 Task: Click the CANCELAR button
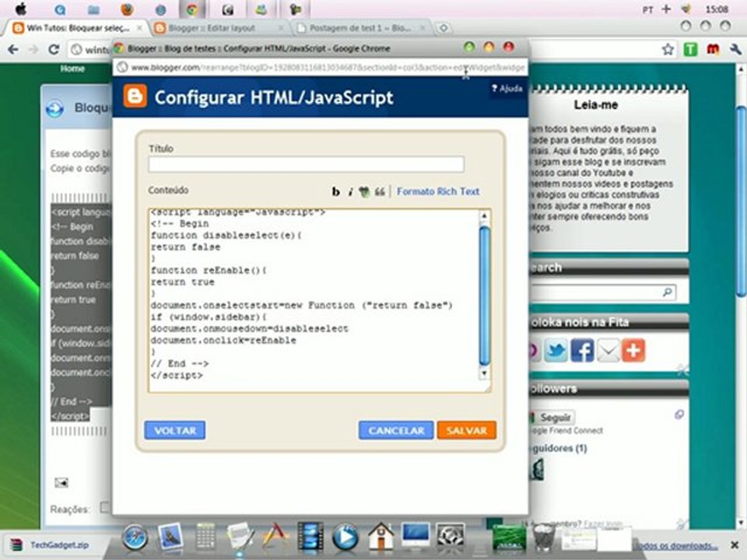[x=396, y=430]
